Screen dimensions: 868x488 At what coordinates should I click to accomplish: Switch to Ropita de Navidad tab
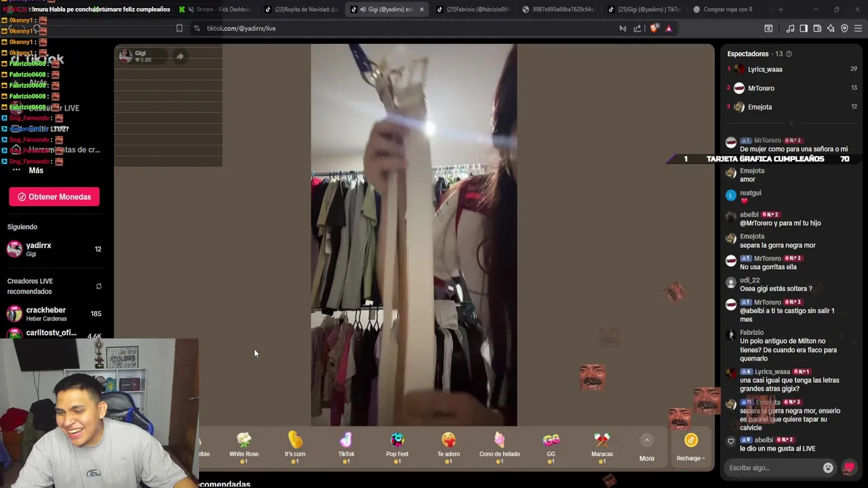click(301, 9)
